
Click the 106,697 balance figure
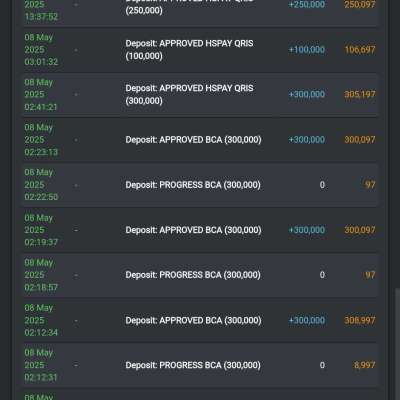(360, 50)
